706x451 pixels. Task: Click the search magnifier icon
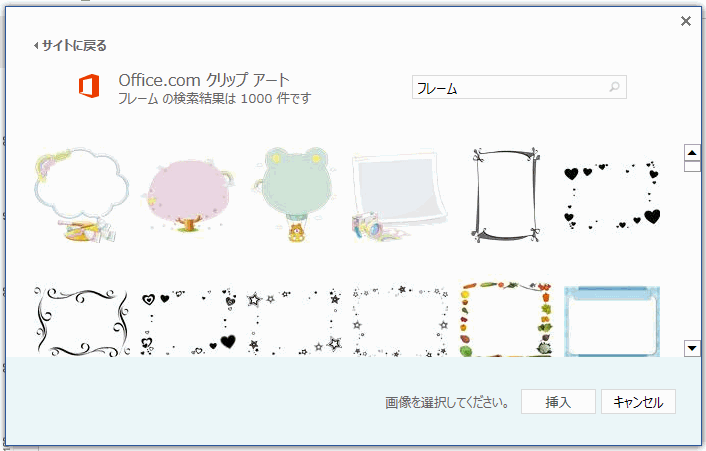614,87
